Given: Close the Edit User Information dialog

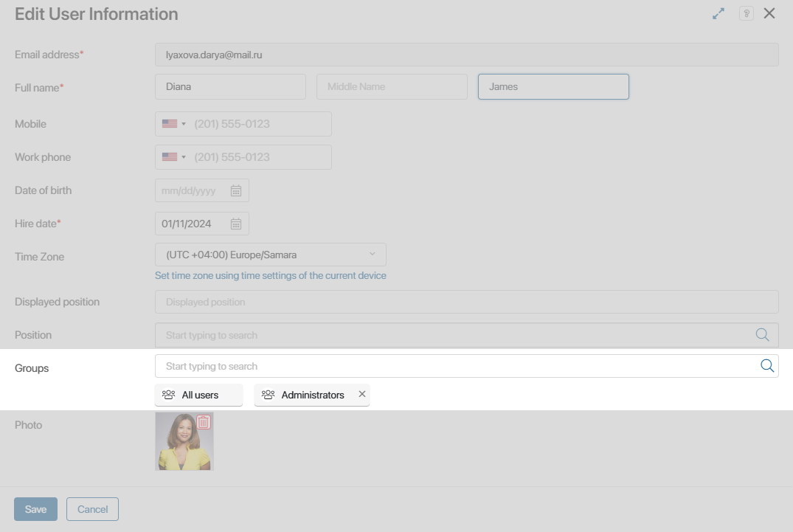Looking at the screenshot, I should (x=769, y=13).
